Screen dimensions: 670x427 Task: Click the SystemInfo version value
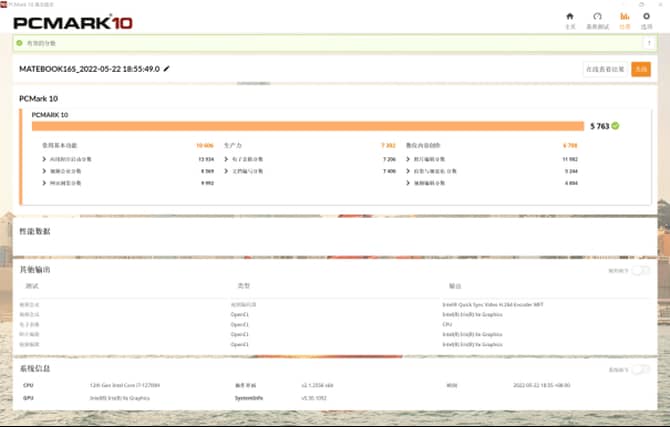(x=314, y=398)
